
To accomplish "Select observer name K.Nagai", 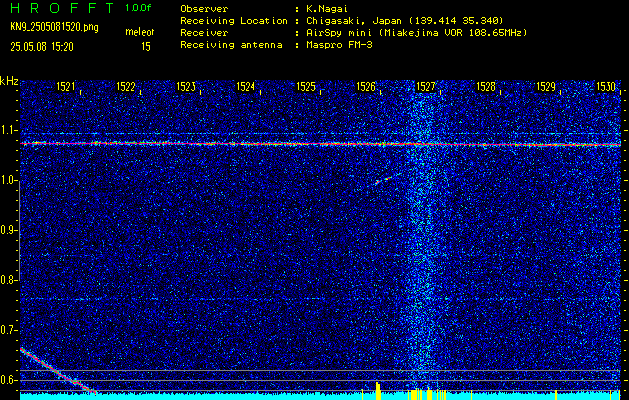I will coord(327,8).
